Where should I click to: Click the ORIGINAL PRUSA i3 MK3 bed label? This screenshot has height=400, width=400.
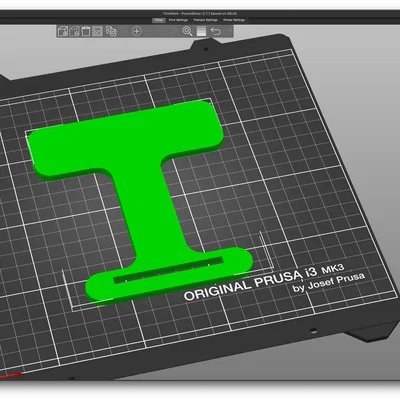pos(263,283)
